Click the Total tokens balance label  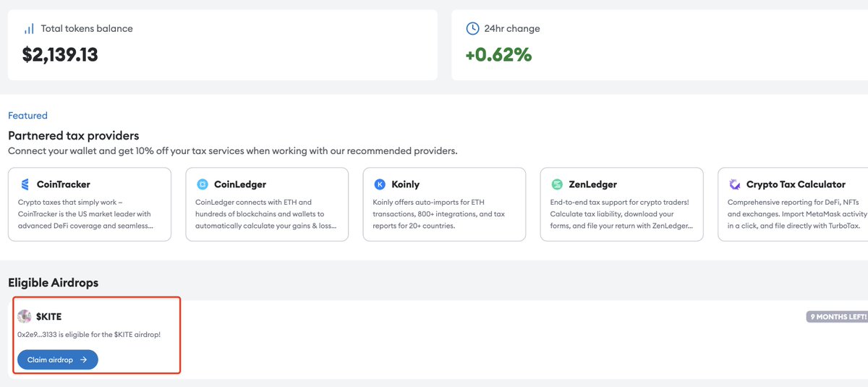pyautogui.click(x=87, y=29)
